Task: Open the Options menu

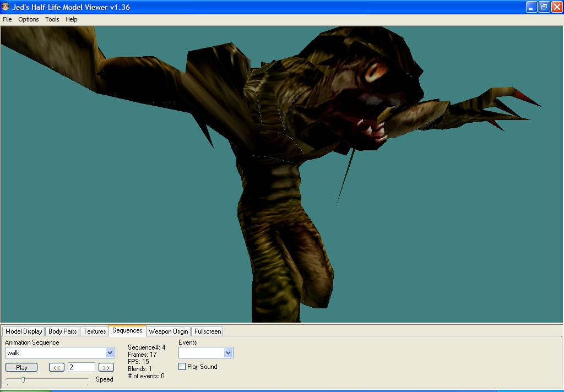Action: 29,19
